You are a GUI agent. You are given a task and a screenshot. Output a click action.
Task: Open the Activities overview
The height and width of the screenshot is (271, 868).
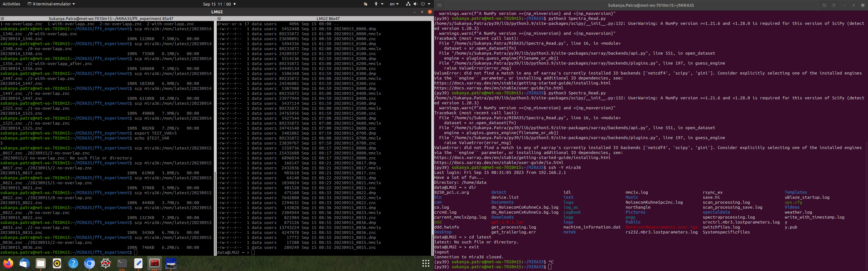(11, 4)
